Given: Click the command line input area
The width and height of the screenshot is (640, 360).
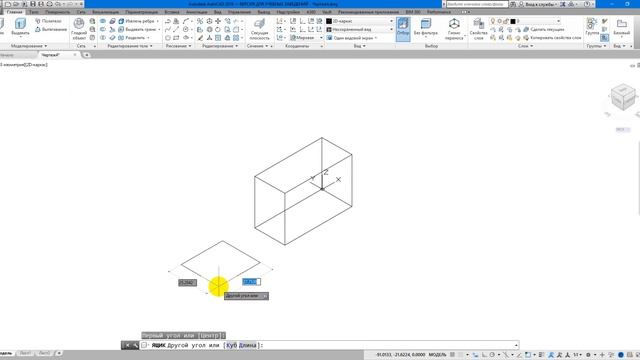Looking at the screenshot, I should tap(329, 345).
